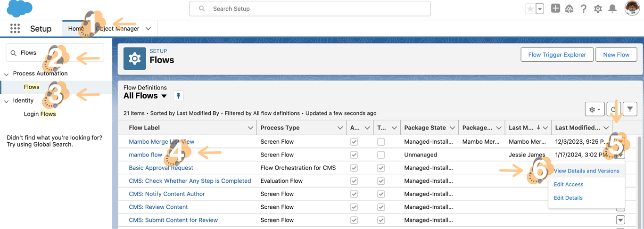
Task: Choose Edit Access from the row menu
Action: 568,184
